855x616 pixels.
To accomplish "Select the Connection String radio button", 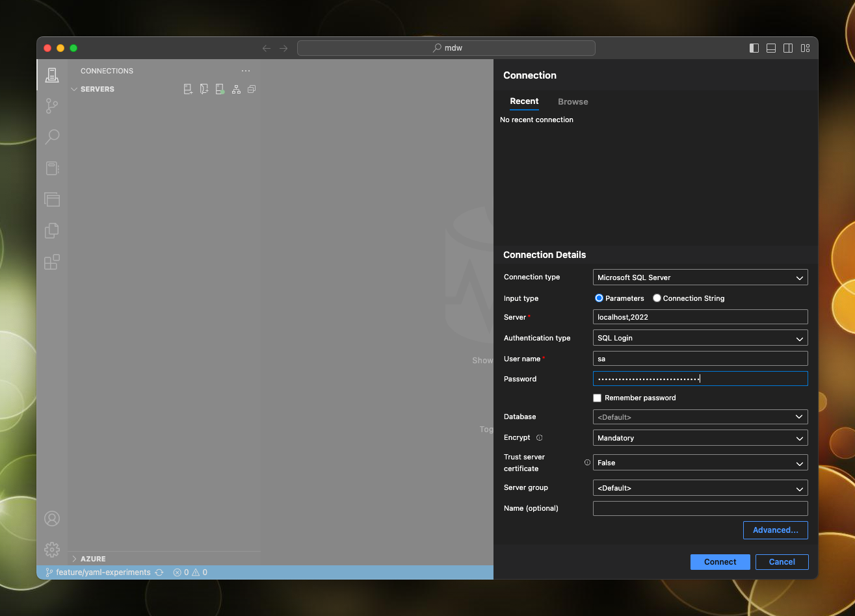I will 657,298.
